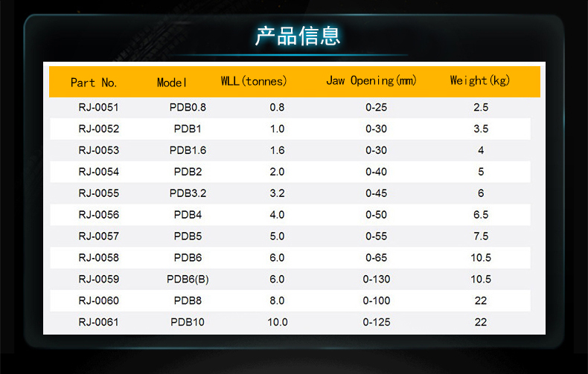Click the 产品信息 title heading
Image resolution: width=588 pixels, height=374 pixels.
(298, 36)
